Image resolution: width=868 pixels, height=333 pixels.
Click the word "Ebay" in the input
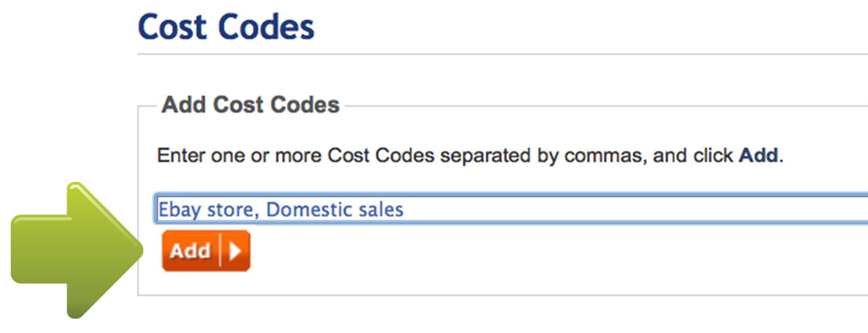pyautogui.click(x=179, y=210)
